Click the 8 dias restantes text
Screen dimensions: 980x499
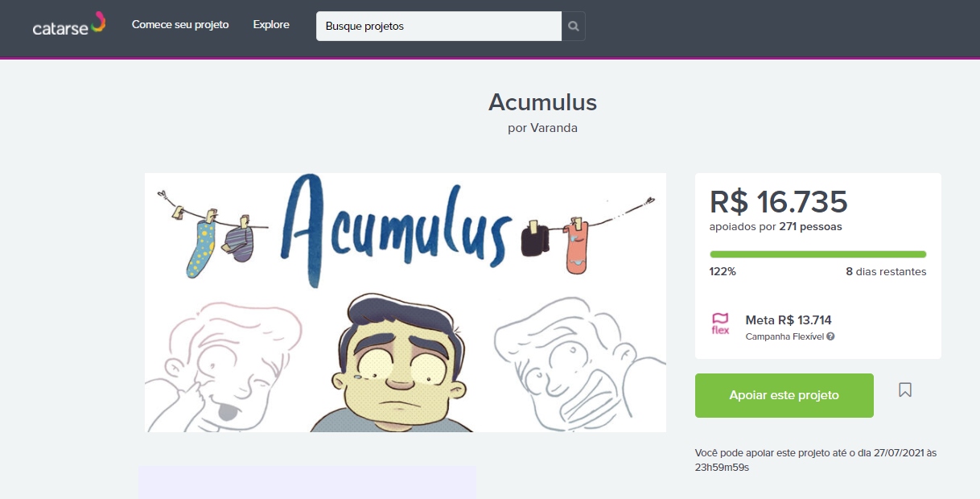pos(886,271)
